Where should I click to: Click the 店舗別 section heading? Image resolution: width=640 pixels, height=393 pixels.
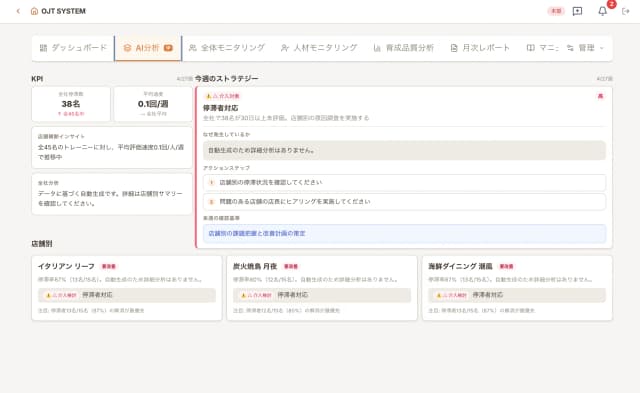(x=42, y=244)
